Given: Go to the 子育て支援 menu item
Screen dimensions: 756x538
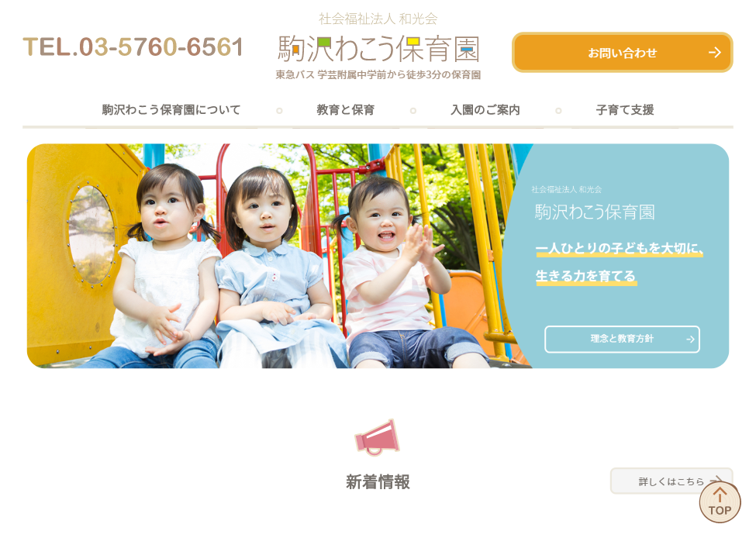Looking at the screenshot, I should point(625,110).
